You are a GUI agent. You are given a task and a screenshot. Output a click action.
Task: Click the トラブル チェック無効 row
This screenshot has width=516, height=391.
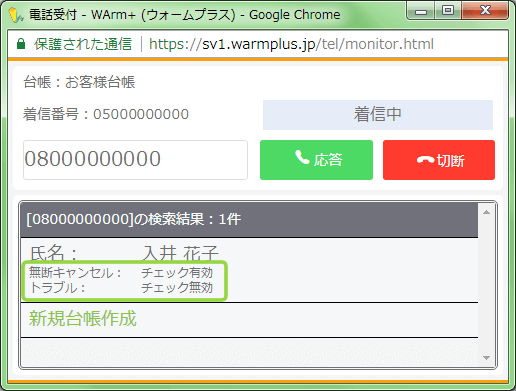click(x=121, y=288)
